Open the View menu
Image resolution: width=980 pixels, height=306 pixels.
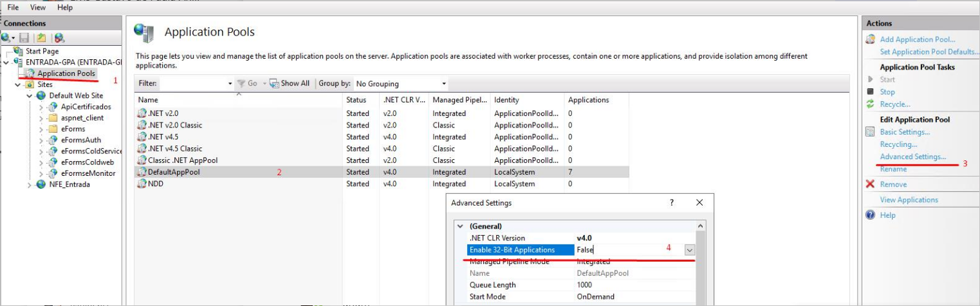38,7
